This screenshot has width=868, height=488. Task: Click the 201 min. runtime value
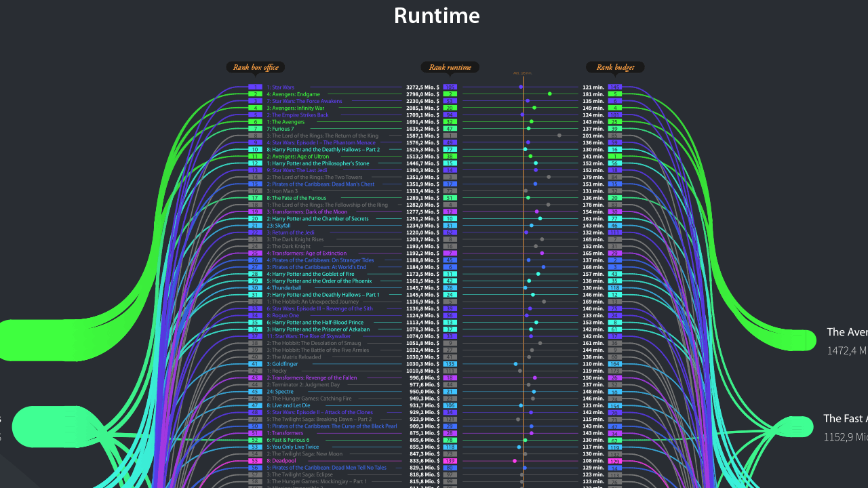(593, 136)
